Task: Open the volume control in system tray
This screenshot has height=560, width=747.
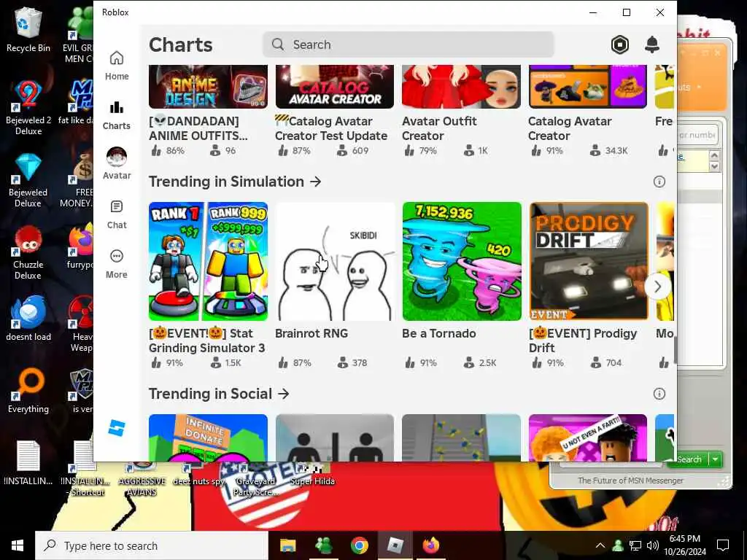Action: tap(653, 545)
